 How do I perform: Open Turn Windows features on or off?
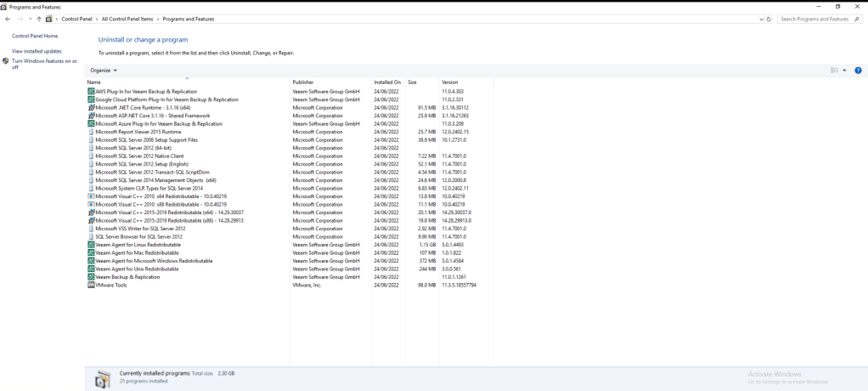pyautogui.click(x=44, y=65)
